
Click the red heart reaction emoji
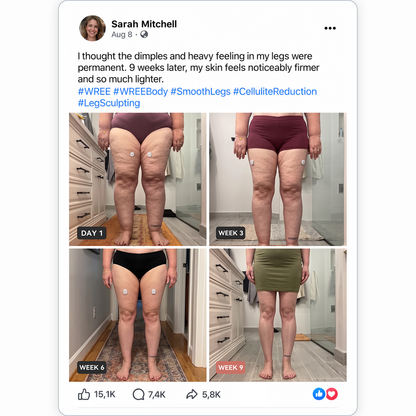tap(332, 394)
